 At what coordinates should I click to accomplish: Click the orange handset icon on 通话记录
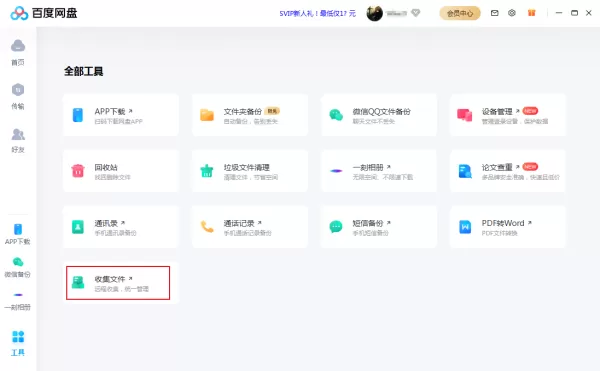[x=207, y=227]
